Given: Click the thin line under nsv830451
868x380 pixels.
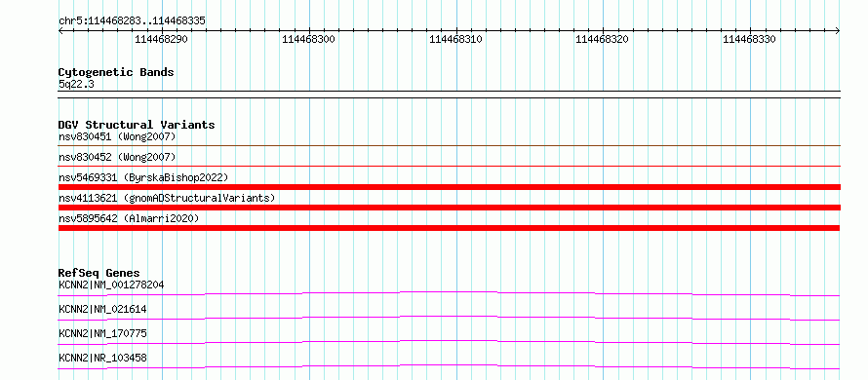Looking at the screenshot, I should point(449,145).
